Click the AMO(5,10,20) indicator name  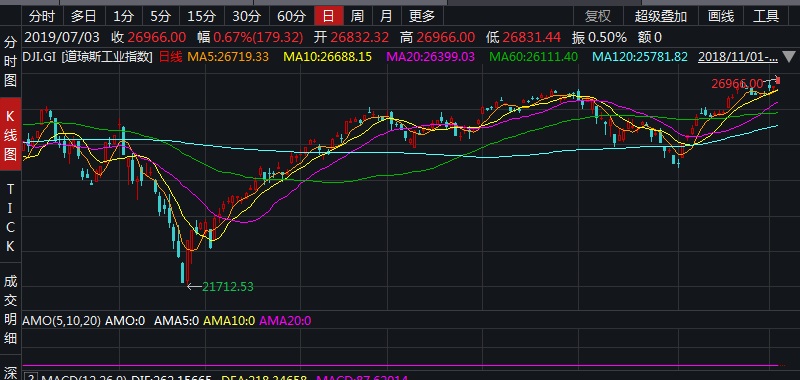[62, 321]
